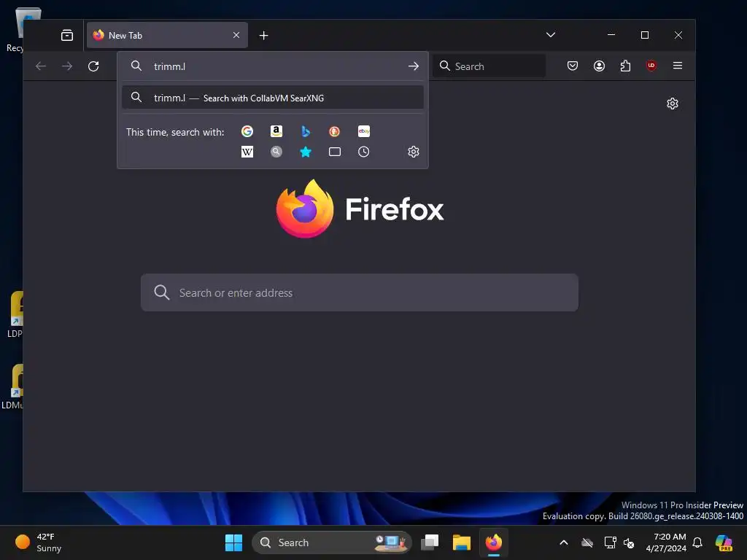The width and height of the screenshot is (747, 560).
Task: Search in History clock icon
Action: click(363, 152)
